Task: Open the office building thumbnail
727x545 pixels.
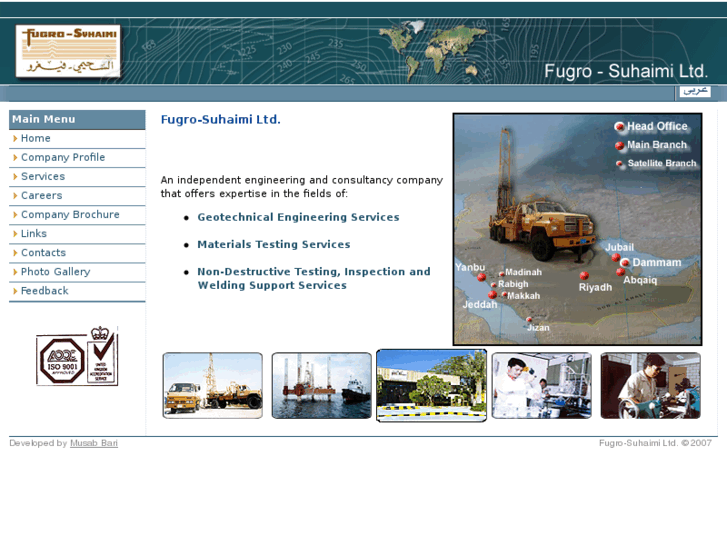Action: pyautogui.click(x=432, y=385)
